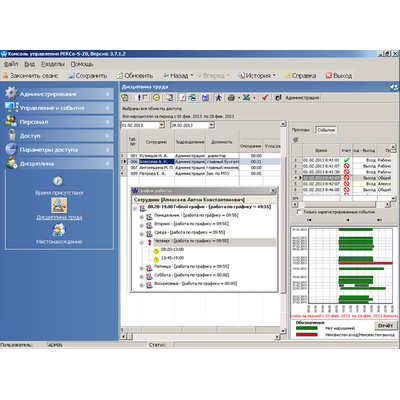Click Сотрудник column header
The image size is (400, 400).
[x=156, y=142]
